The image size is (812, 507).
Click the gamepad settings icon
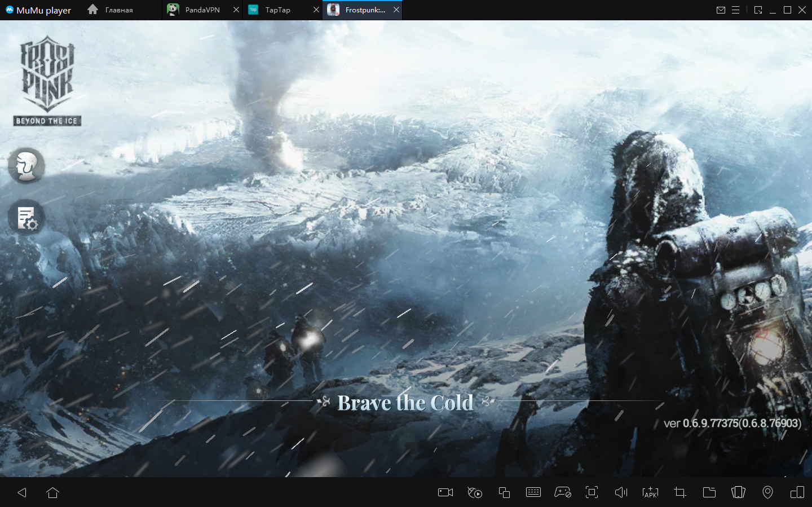point(562,492)
